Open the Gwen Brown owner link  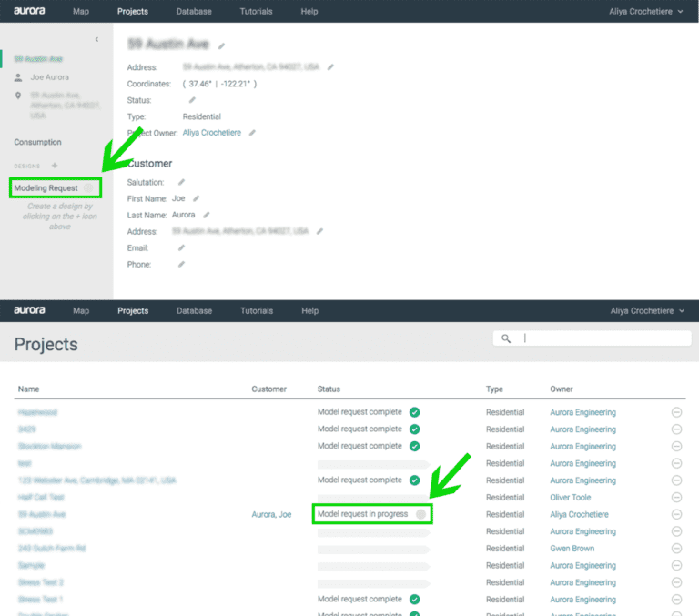click(x=572, y=549)
